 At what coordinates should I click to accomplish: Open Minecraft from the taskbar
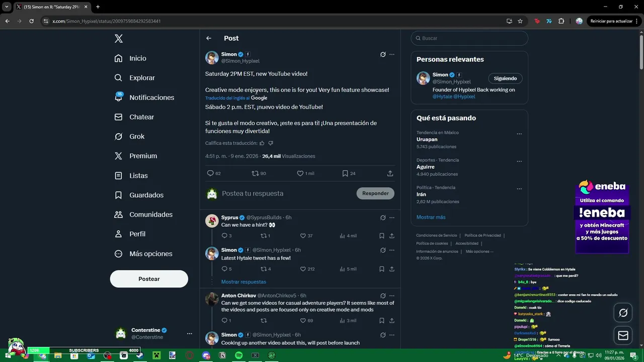156,355
